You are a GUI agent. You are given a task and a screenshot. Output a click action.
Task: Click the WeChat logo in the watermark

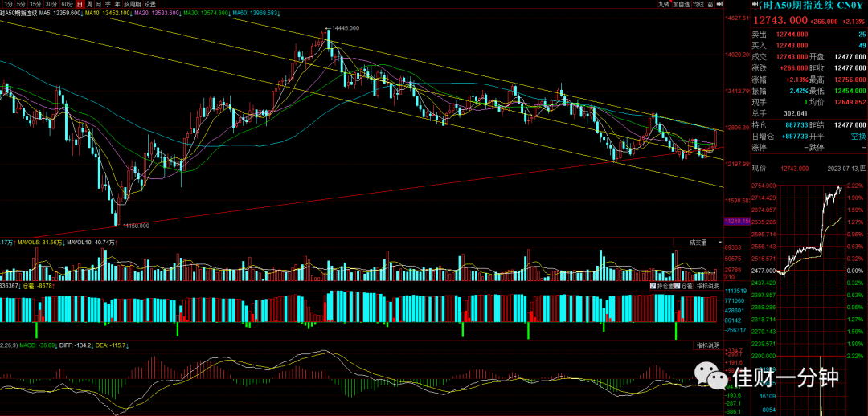tap(710, 377)
